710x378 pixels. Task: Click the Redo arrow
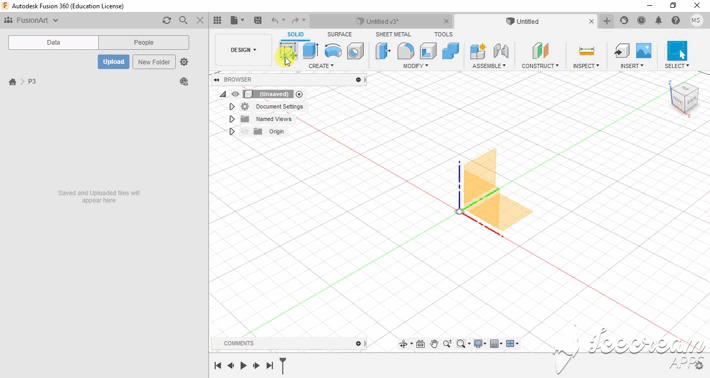[295, 20]
